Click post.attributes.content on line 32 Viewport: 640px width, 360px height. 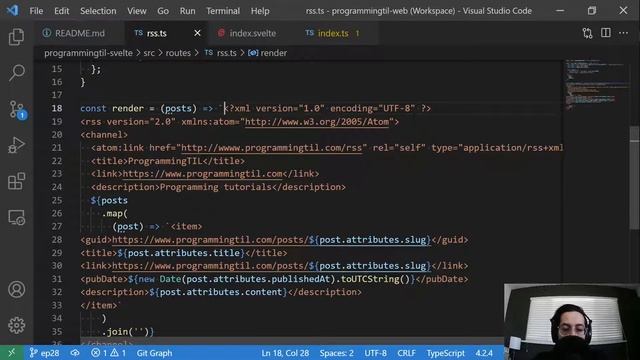221,292
